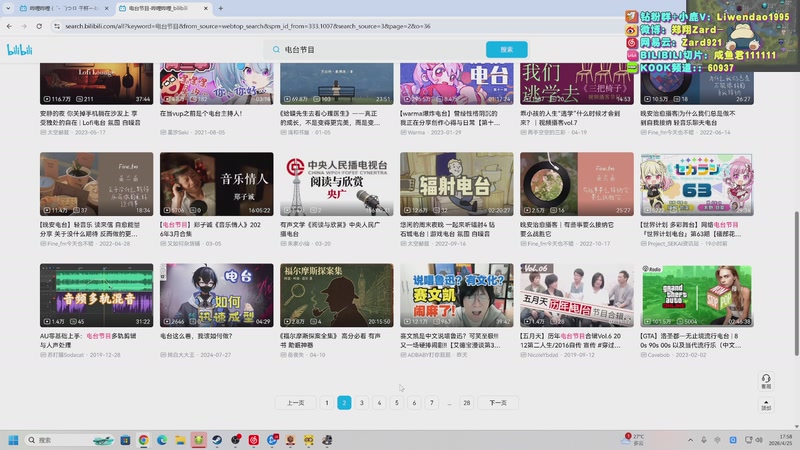Screen dimensions: 800x450
Task: Reload the page with refresh icon
Action: (x=39, y=26)
